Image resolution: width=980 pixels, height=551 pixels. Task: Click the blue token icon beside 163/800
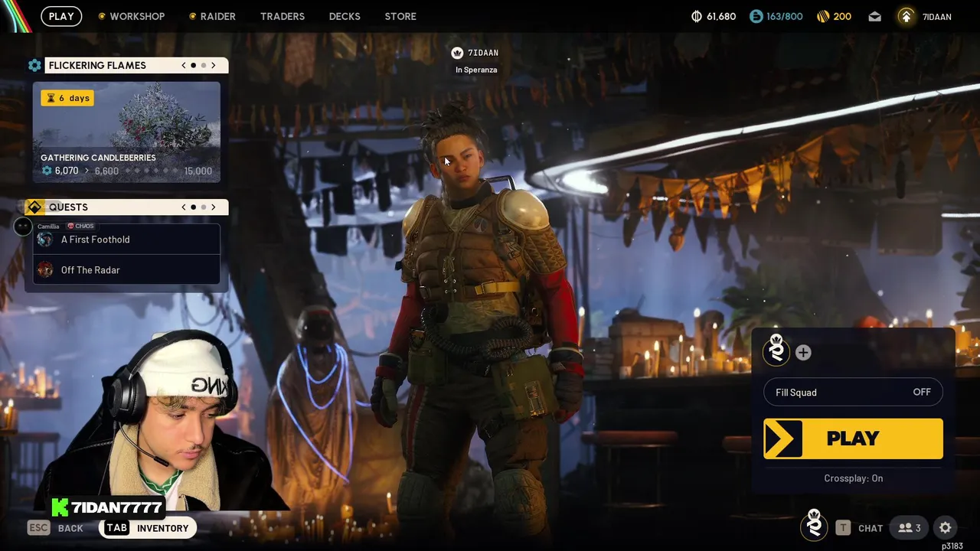(756, 16)
